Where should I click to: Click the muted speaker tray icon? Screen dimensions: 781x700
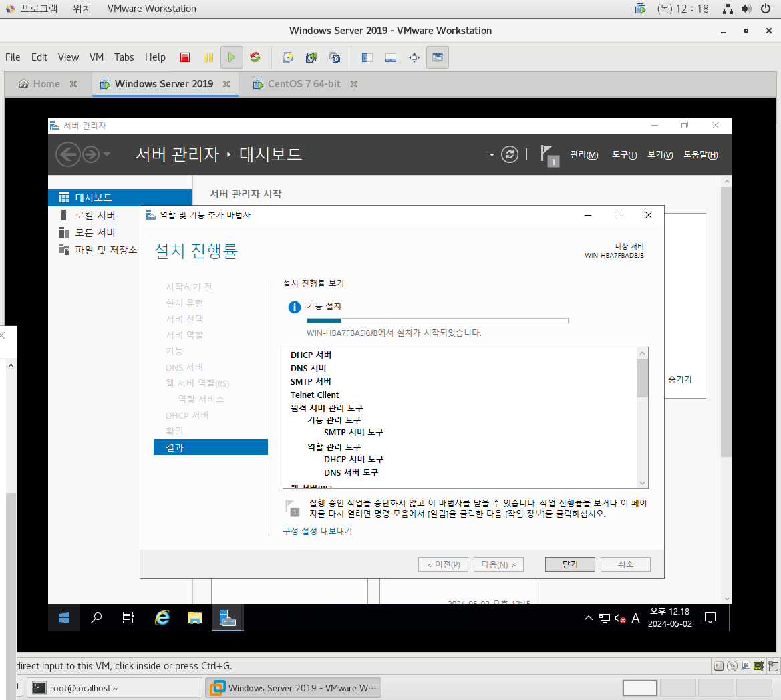pyautogui.click(x=620, y=618)
